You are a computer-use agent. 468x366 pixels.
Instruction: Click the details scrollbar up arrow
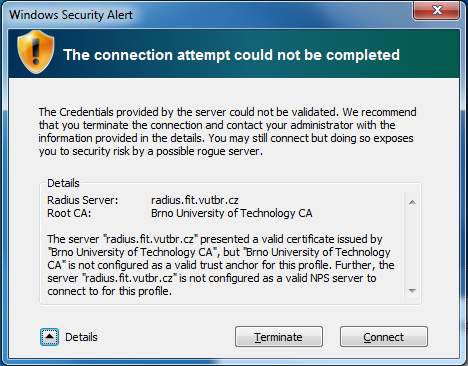click(x=412, y=202)
